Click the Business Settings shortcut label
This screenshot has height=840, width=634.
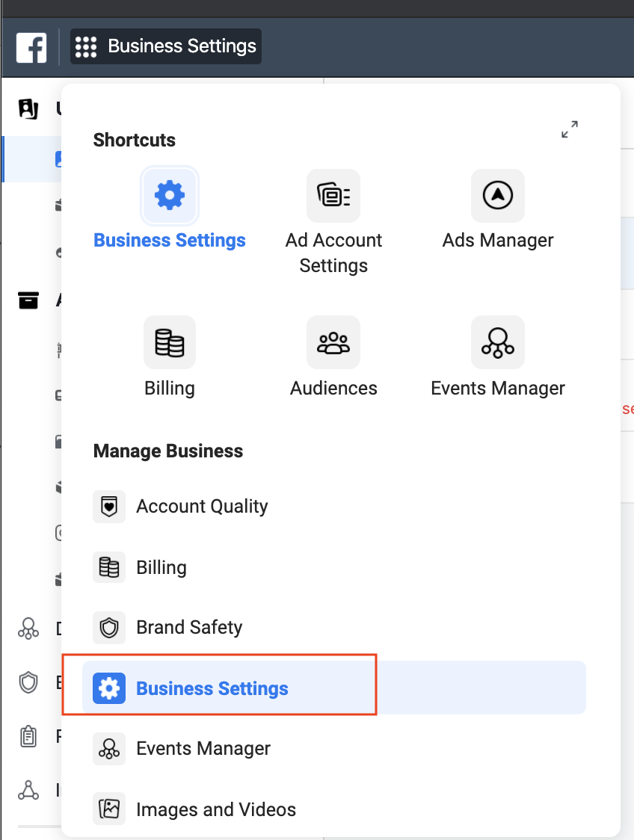(x=170, y=241)
